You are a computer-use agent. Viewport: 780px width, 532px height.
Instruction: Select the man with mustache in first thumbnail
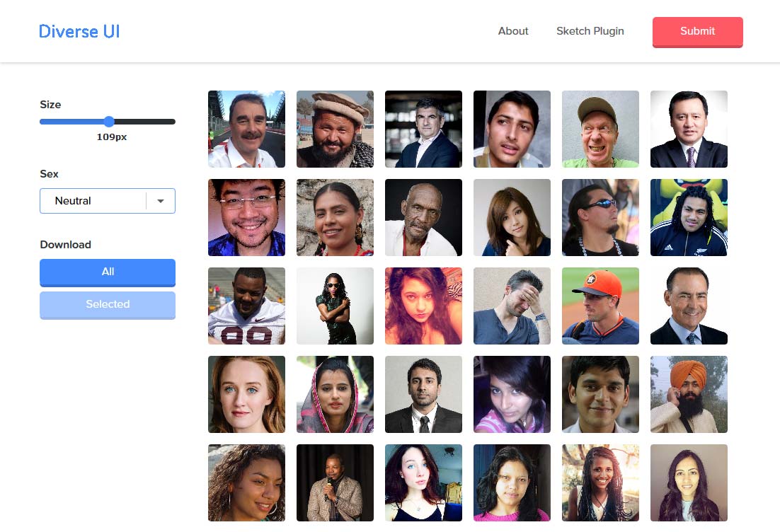(246, 129)
